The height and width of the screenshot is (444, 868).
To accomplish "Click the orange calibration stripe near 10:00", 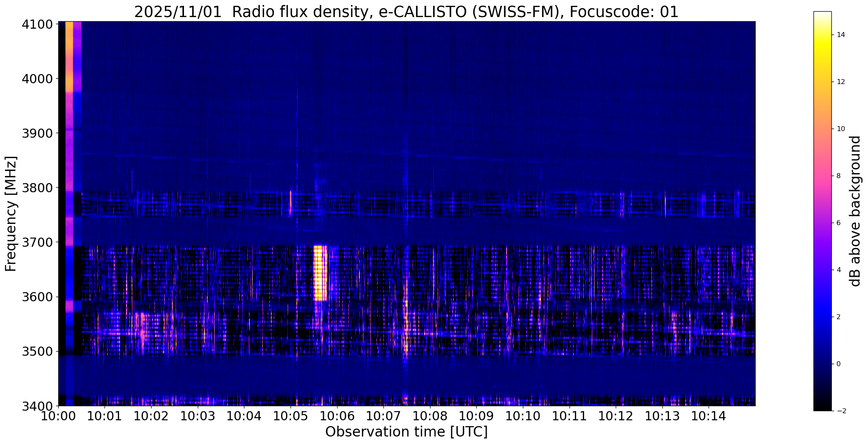I will [x=69, y=57].
